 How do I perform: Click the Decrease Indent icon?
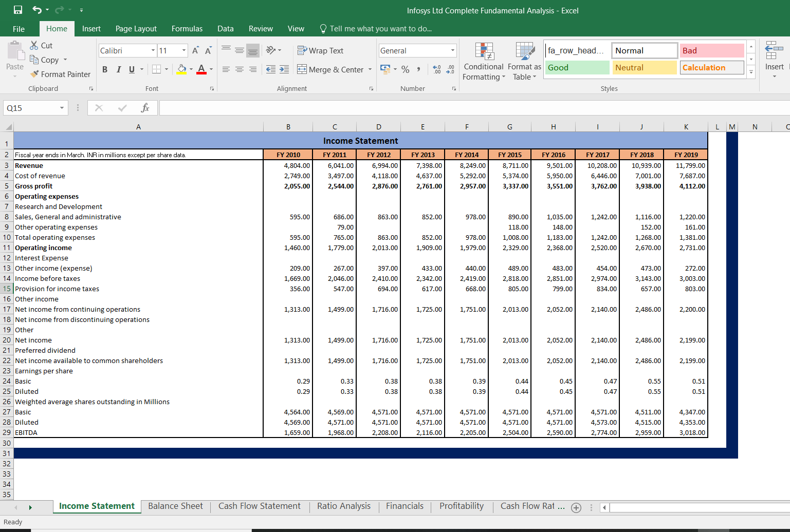click(x=270, y=69)
